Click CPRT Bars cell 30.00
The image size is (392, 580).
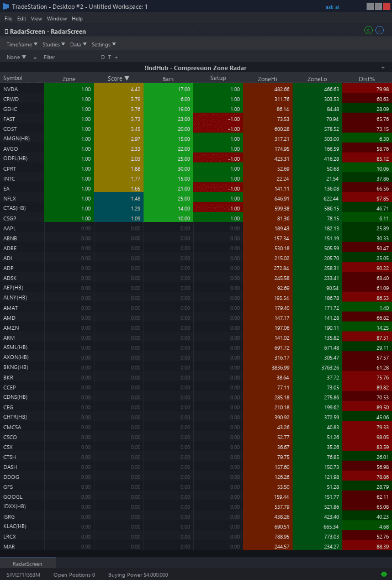click(x=168, y=168)
